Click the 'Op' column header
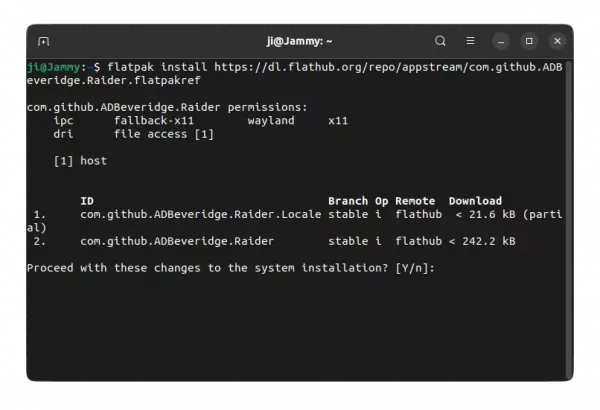 click(x=382, y=201)
